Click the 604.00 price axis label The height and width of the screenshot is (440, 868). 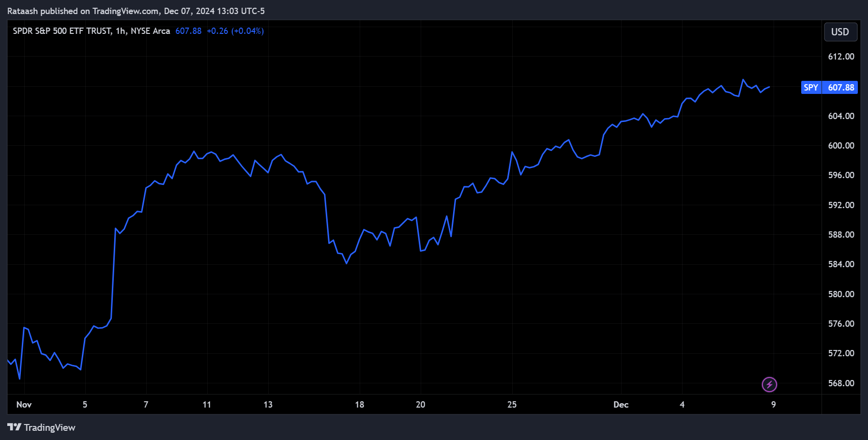841,116
